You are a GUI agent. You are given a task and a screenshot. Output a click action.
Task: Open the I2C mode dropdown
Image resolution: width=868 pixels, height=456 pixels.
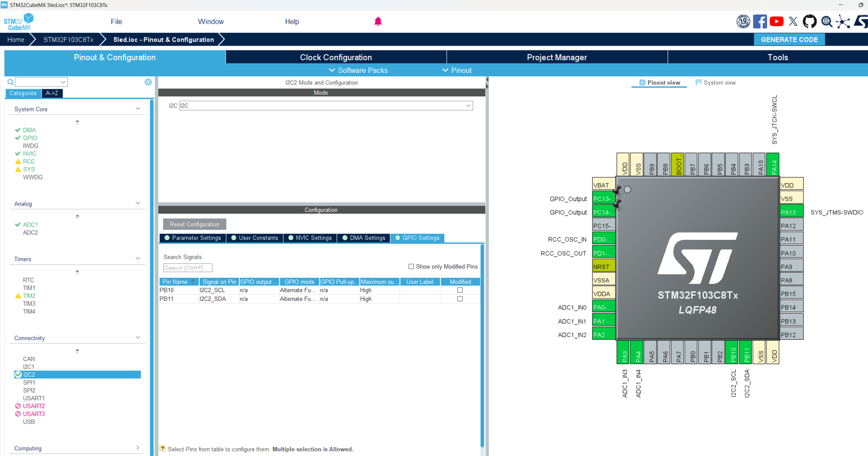coord(468,106)
